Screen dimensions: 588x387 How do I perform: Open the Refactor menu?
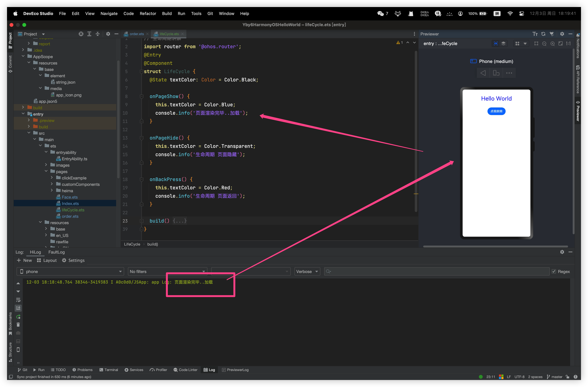(148, 14)
